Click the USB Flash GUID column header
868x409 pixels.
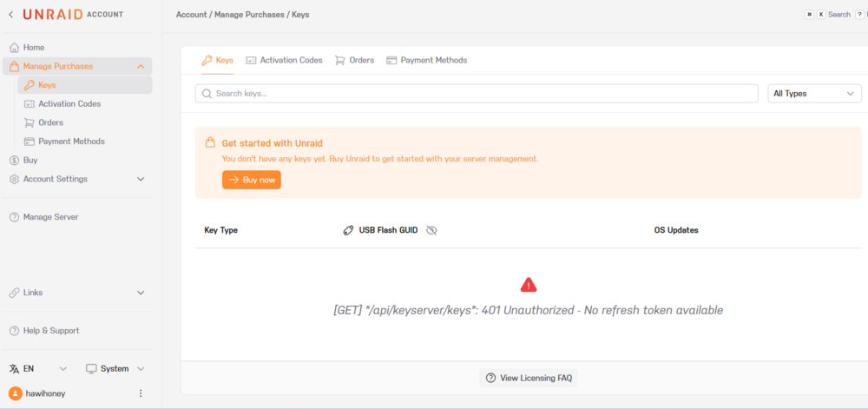click(x=388, y=230)
